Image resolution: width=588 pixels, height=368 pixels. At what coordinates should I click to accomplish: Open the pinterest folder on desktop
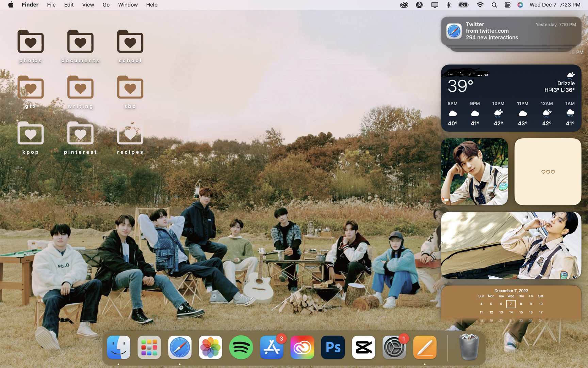coord(80,133)
